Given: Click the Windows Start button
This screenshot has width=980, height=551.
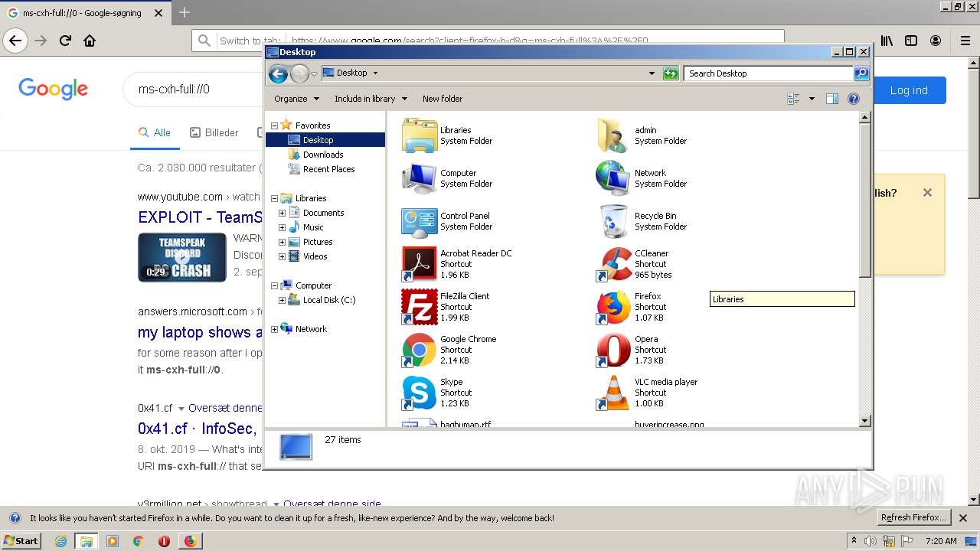Looking at the screenshot, I should [21, 541].
